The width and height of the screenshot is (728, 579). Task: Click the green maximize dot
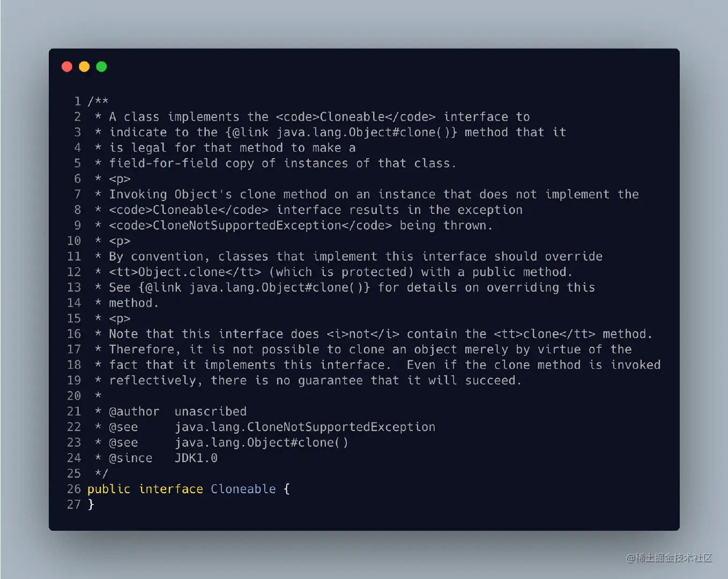point(101,66)
